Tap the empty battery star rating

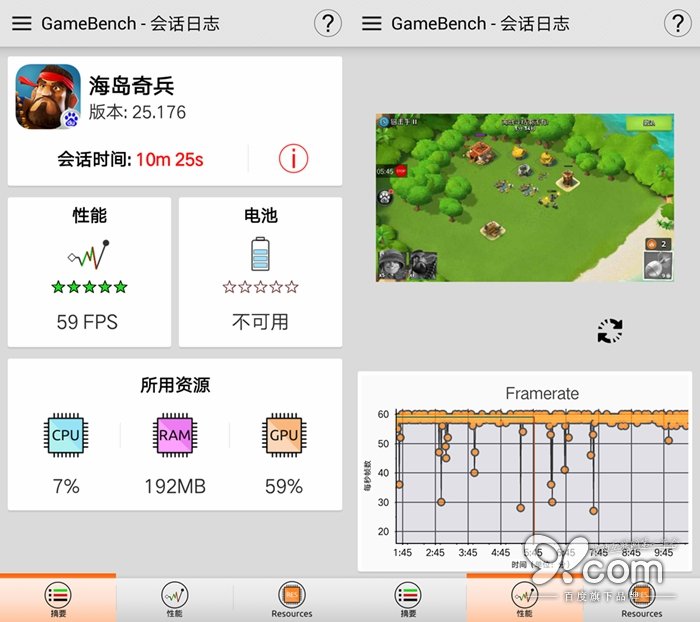click(260, 287)
